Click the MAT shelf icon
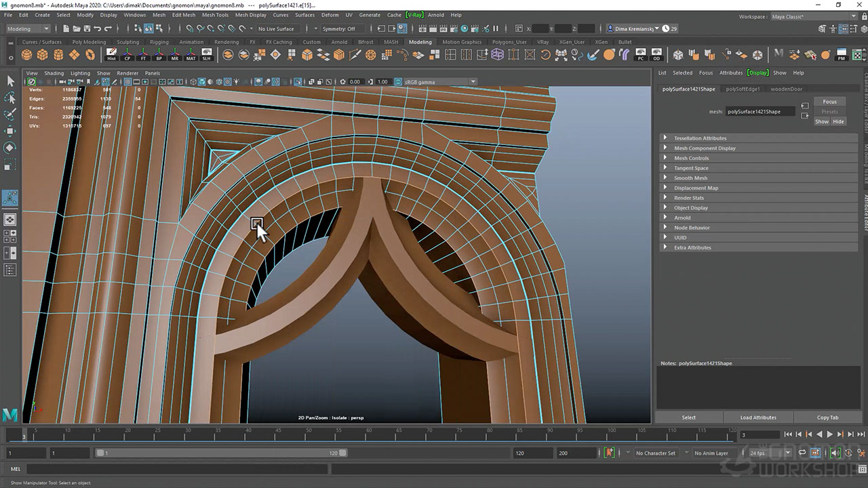868x488 pixels. pos(191,55)
